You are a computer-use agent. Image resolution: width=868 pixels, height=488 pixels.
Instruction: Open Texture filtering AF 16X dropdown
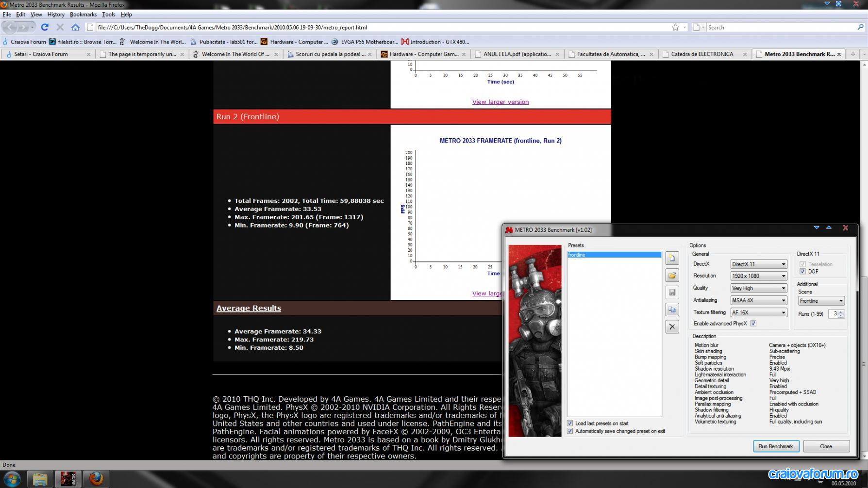759,313
